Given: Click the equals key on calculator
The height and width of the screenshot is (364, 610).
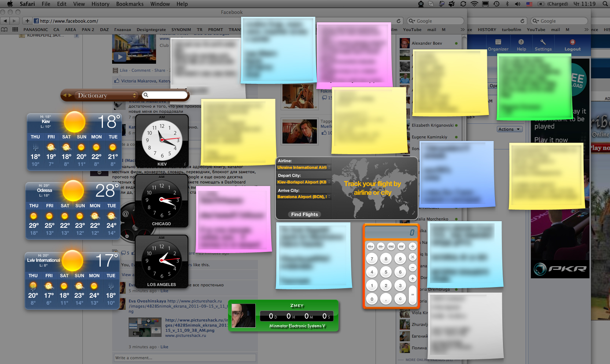Looking at the screenshot, I should coord(413,294).
